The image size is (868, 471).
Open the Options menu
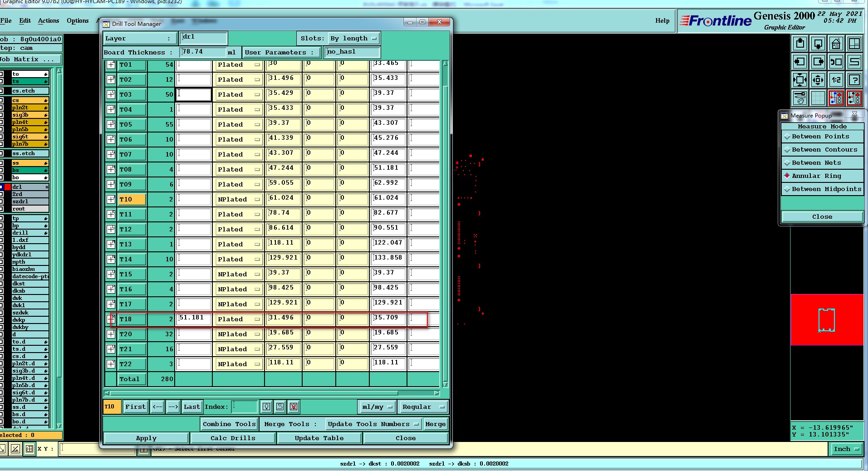[78, 20]
